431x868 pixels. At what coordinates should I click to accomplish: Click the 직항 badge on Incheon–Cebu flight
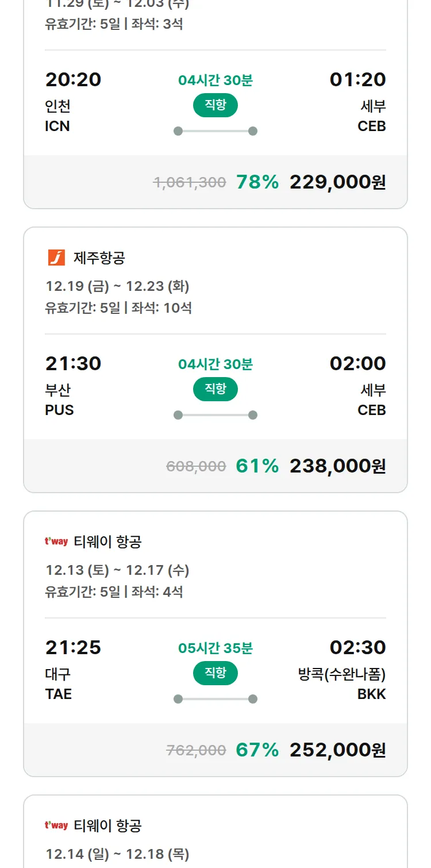point(215,105)
